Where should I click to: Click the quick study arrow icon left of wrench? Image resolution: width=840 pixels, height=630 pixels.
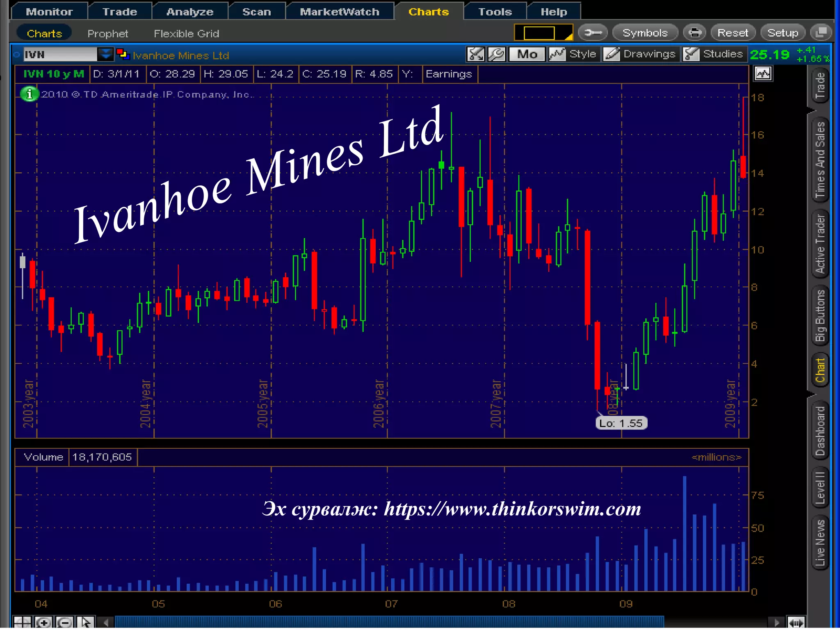click(x=476, y=54)
